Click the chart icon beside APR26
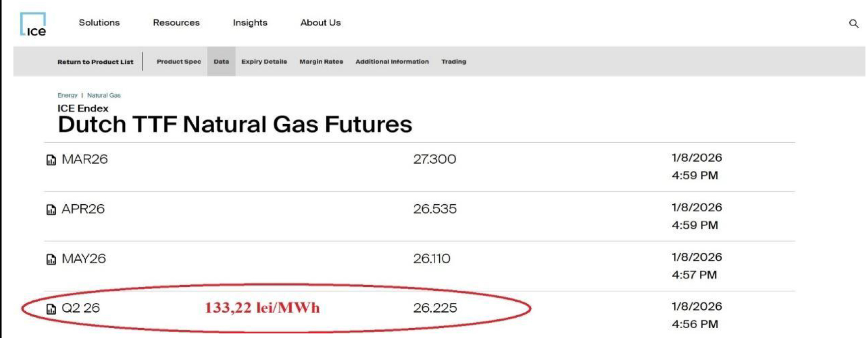The width and height of the screenshot is (868, 338). (x=51, y=210)
